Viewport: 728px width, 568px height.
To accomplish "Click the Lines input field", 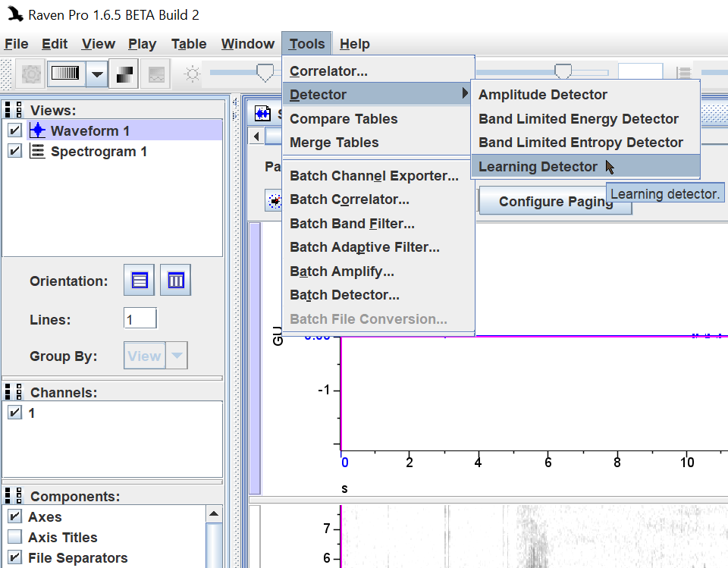I will [140, 319].
